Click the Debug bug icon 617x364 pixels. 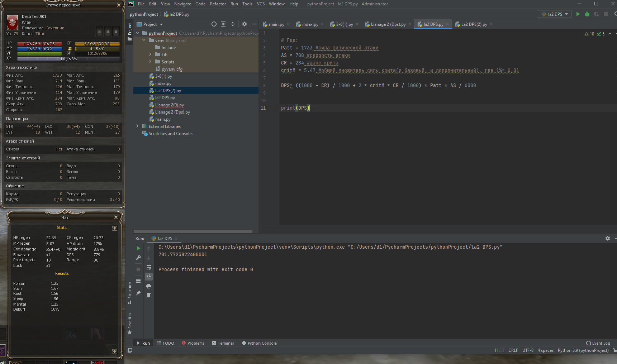(587, 14)
